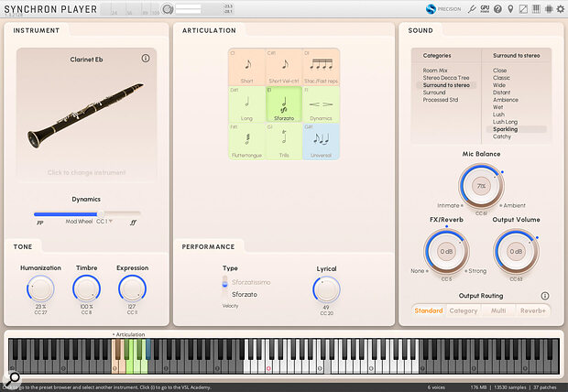Click the Output Routing info icon
This screenshot has height=392, width=568.
(545, 296)
